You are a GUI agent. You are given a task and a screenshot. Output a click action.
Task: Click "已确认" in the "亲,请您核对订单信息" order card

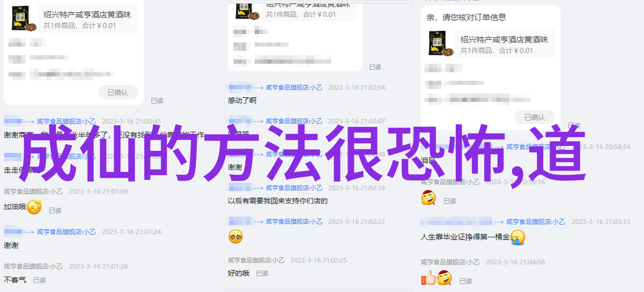tap(534, 117)
